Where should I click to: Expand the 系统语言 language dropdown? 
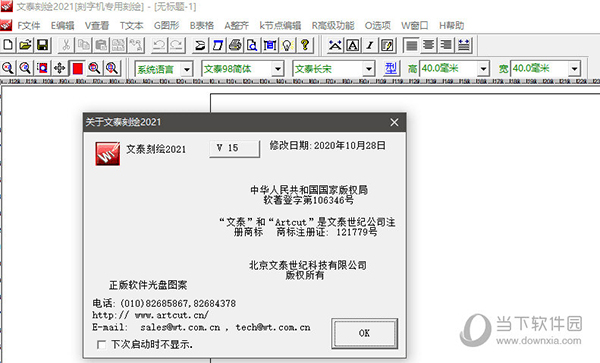point(186,69)
